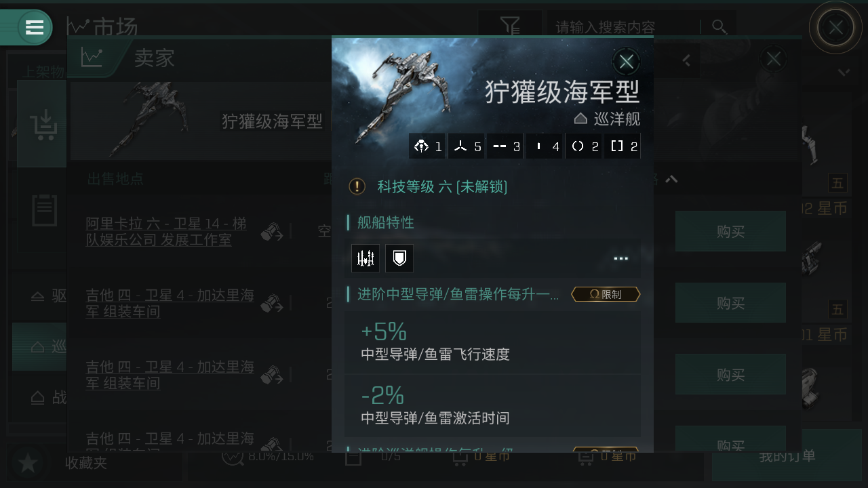The image size is (868, 488).
Task: Collapse the sort chevron in seller header
Action: point(671,179)
